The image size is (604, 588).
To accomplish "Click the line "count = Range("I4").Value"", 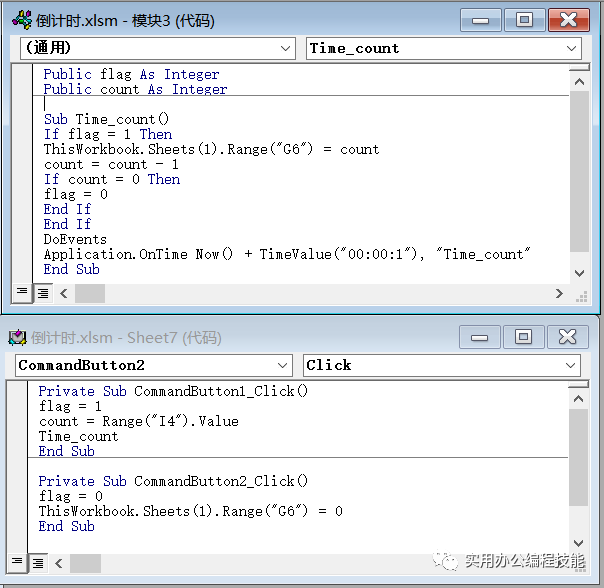I will click(x=139, y=421).
